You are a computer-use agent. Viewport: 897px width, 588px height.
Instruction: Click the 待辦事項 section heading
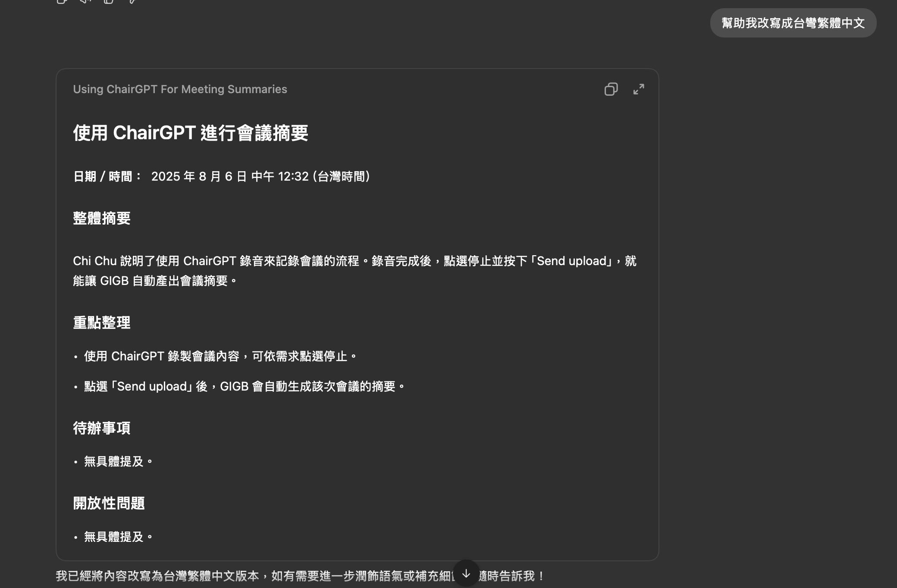[102, 428]
